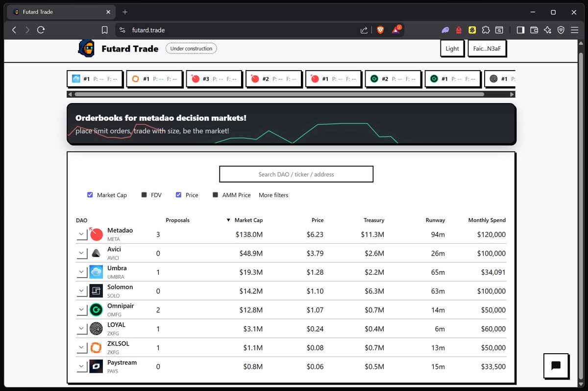Focus the Search DAO / ticker / address field
588x391 pixels.
point(296,174)
